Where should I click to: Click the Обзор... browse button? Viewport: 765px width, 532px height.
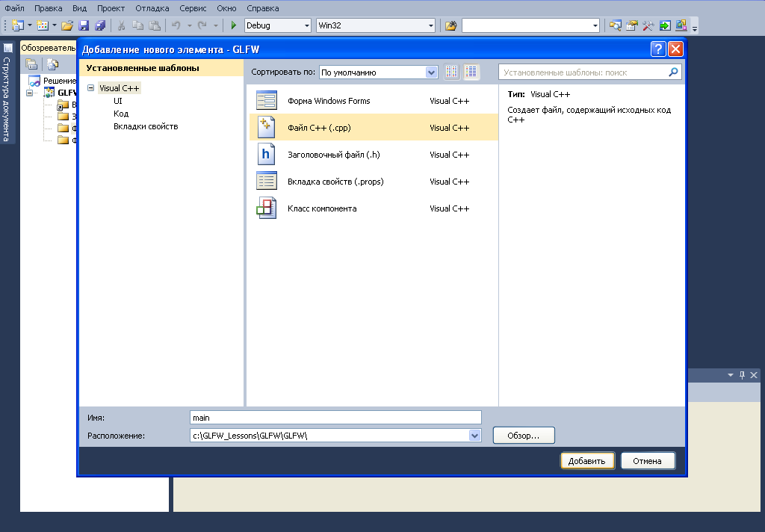(x=524, y=436)
